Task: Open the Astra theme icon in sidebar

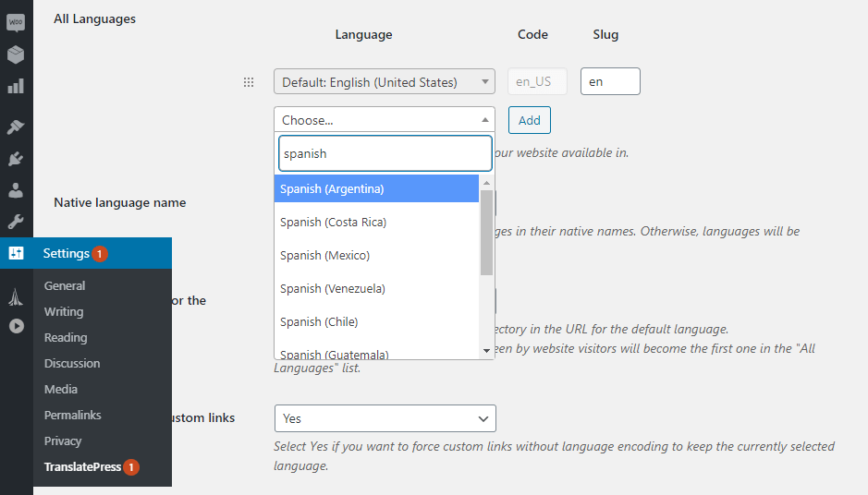Action: click(x=16, y=297)
